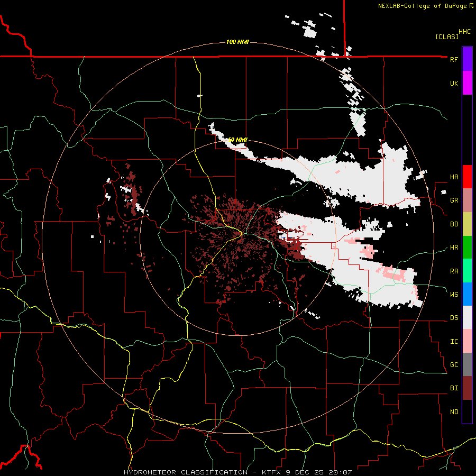Click the 'ND' legend label
Image resolution: width=476 pixels, height=476 pixels.
[454, 412]
